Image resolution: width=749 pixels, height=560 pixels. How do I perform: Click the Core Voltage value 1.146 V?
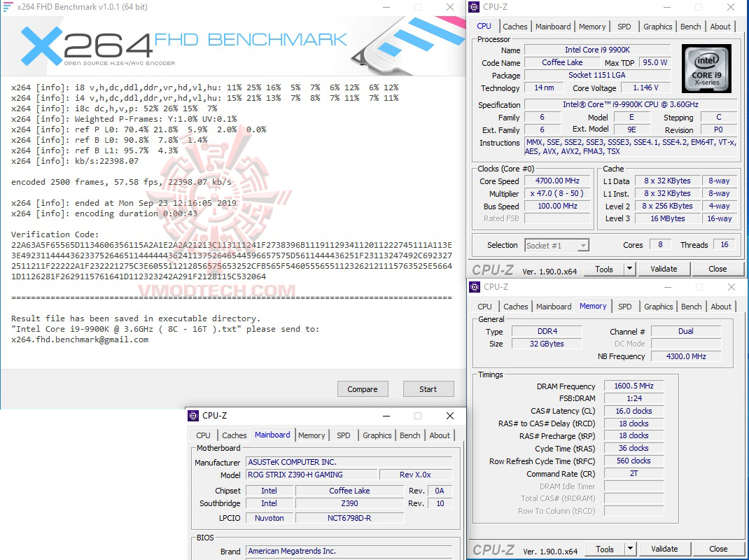(x=646, y=88)
